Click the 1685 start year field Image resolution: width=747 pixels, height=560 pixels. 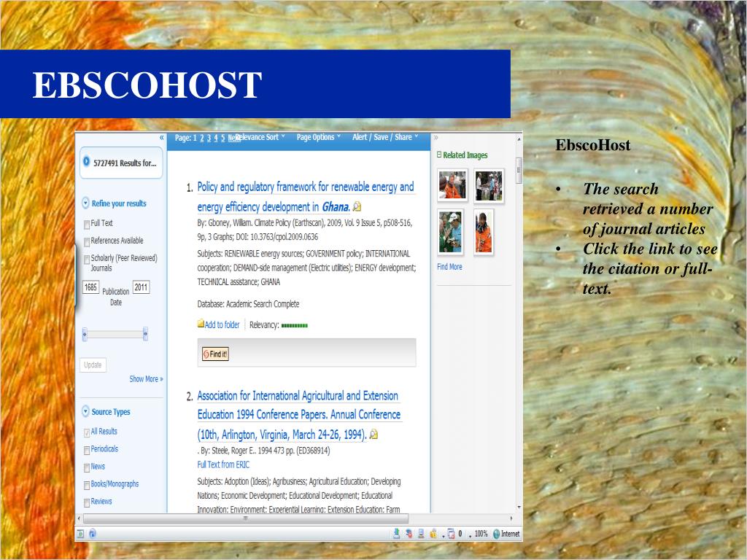90,287
